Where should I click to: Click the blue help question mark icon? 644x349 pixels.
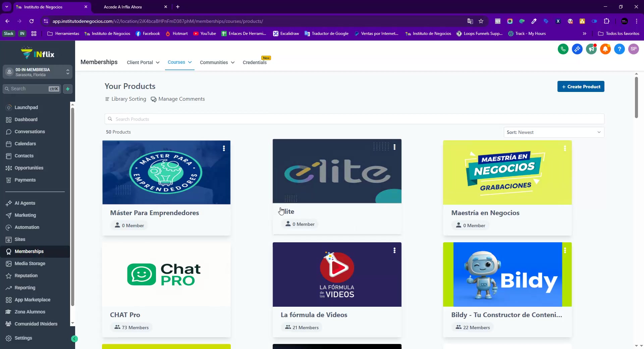tap(619, 49)
